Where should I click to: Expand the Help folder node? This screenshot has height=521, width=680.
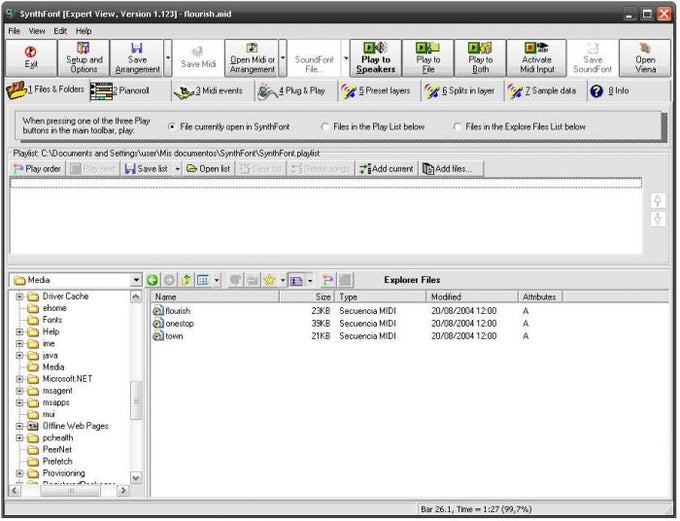20,332
